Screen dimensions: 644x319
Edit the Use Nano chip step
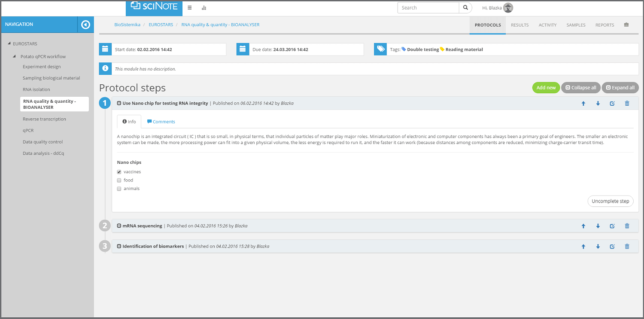[612, 103]
